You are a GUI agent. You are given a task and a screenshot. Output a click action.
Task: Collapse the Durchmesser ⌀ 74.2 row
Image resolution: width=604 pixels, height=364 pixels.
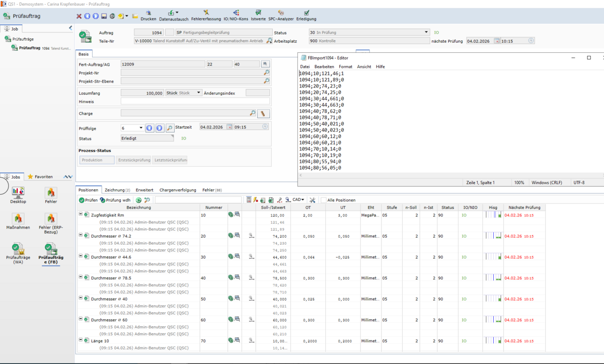[x=81, y=235]
